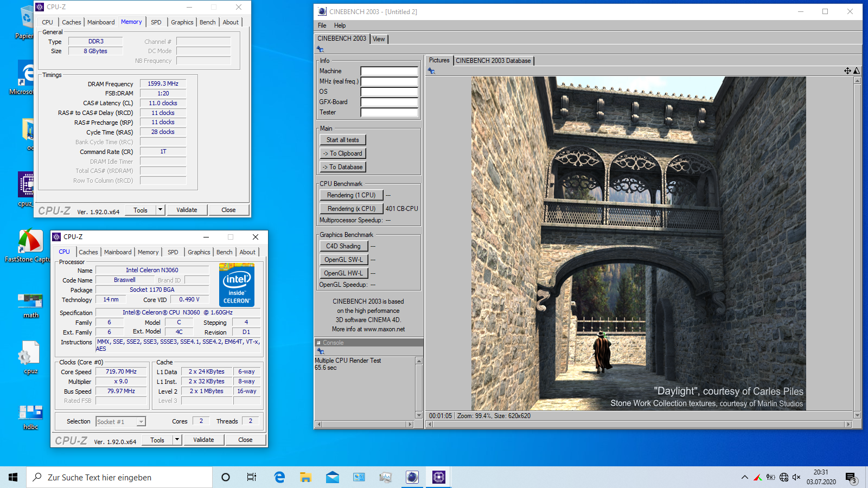Open File Explorer from the taskbar
Image resolution: width=868 pixels, height=488 pixels.
(306, 477)
